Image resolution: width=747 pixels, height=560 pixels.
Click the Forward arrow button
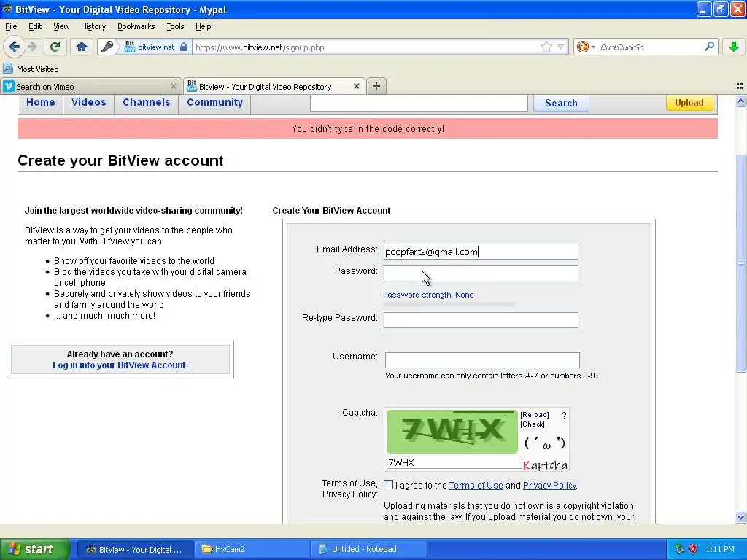click(x=32, y=47)
